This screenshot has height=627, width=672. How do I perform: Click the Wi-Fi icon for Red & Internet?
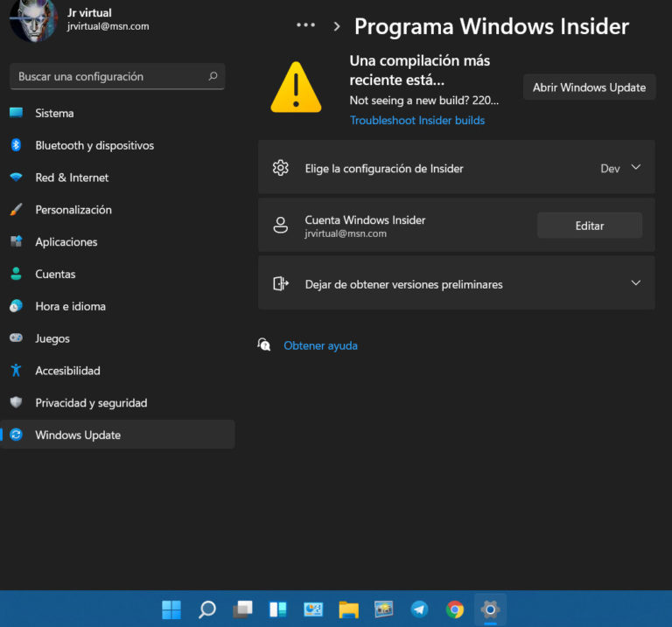(17, 177)
